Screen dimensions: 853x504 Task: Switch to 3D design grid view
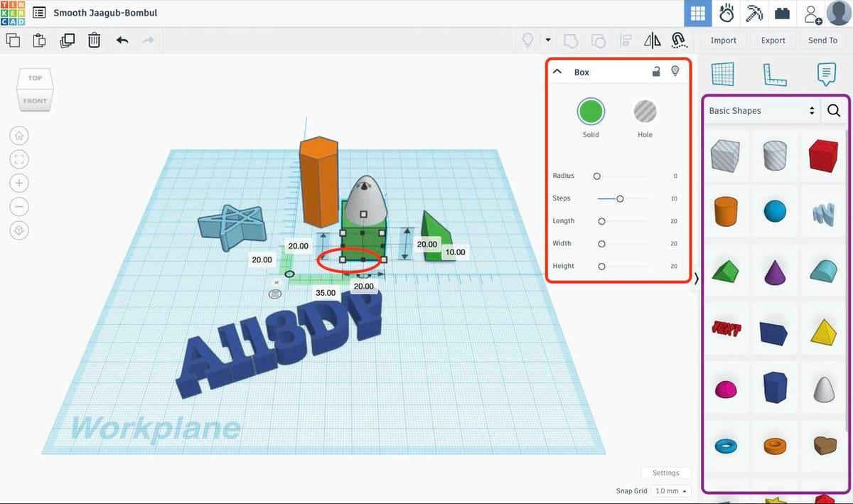click(698, 14)
